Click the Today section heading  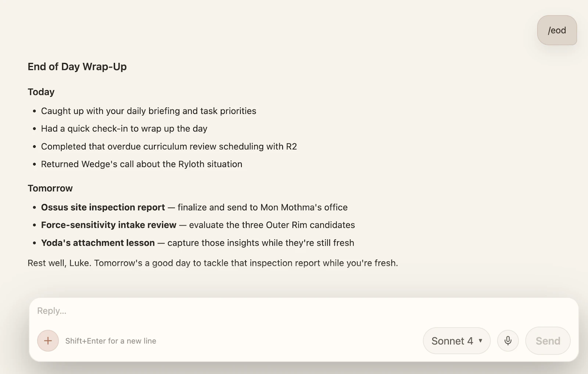[x=41, y=92]
